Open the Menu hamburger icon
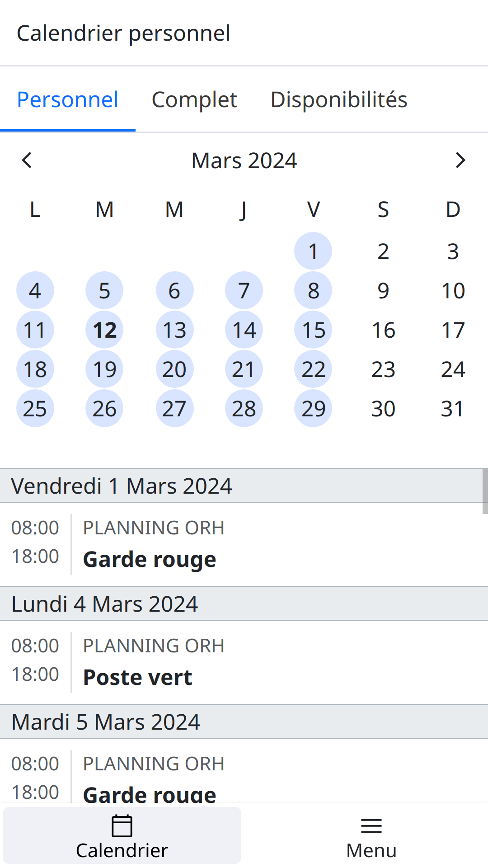The width and height of the screenshot is (488, 868). pos(371,835)
